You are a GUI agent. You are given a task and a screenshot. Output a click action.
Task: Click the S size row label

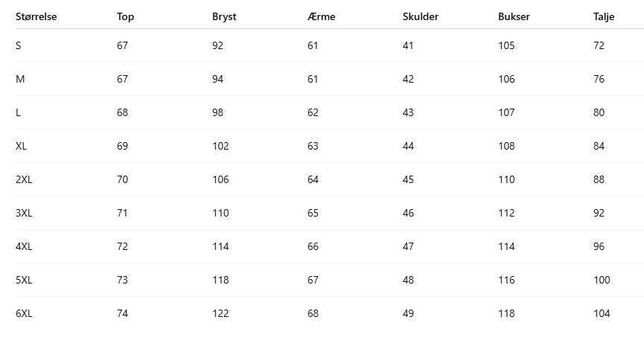(x=19, y=45)
